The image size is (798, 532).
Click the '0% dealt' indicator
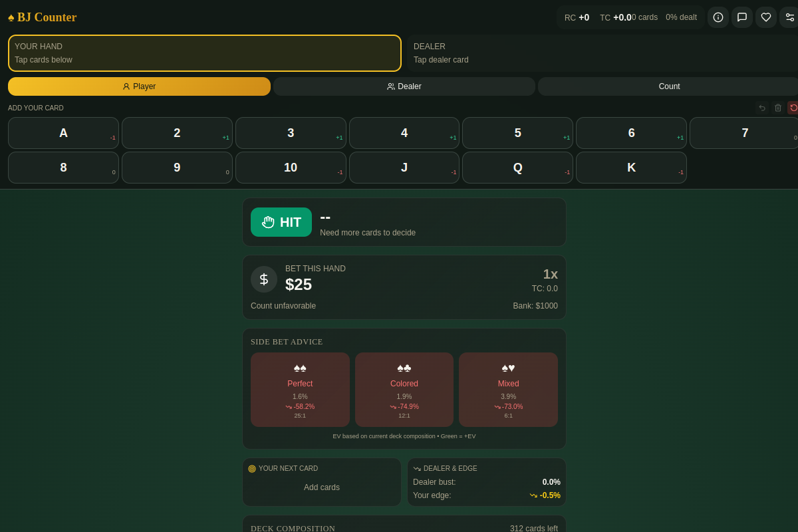coord(681,17)
